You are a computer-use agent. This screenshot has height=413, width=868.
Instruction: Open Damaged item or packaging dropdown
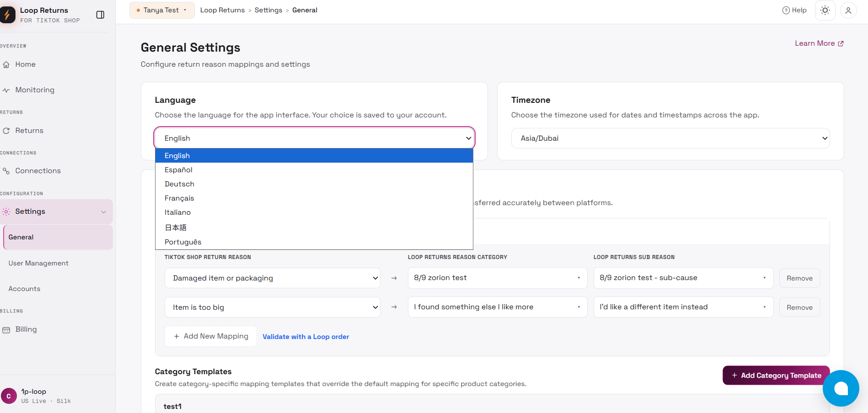pos(273,278)
